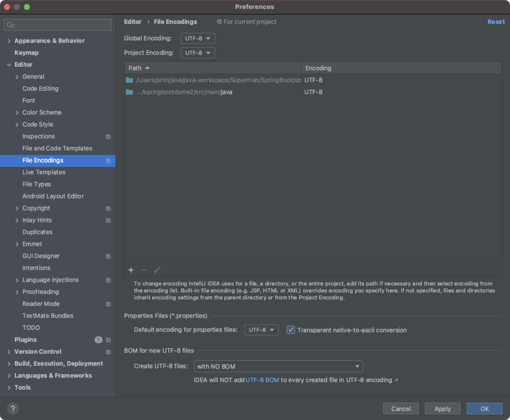The image size is (510, 420).
Task: Select Live Templates in settings tree
Action: coord(44,172)
